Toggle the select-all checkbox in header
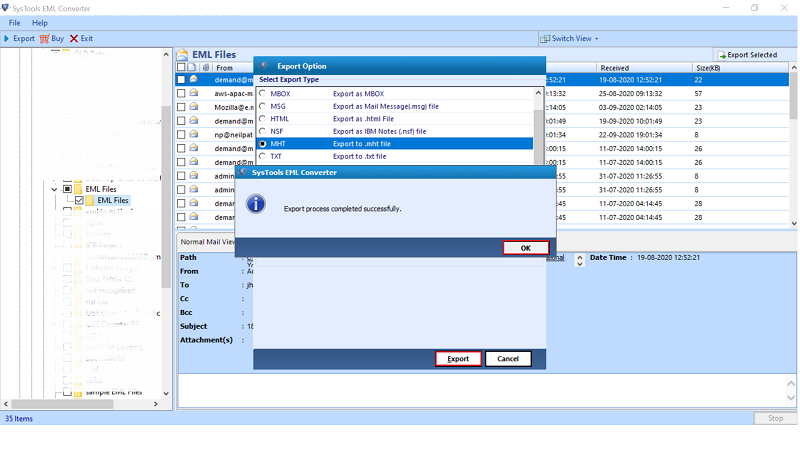Screen dimensions: 800x450 [x=181, y=67]
